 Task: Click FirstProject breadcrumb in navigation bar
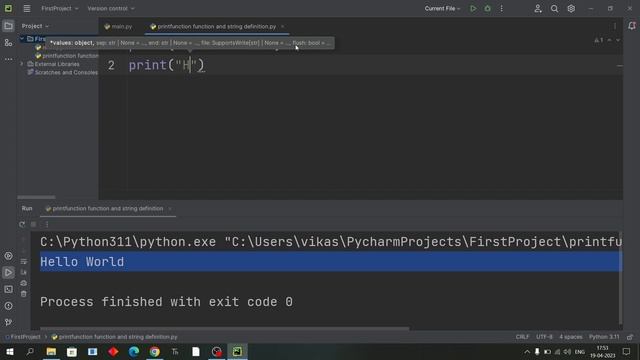click(23, 337)
